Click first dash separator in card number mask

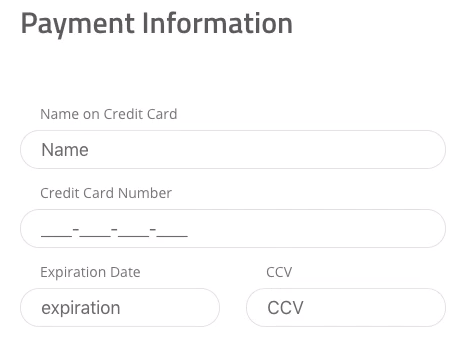coord(76,229)
